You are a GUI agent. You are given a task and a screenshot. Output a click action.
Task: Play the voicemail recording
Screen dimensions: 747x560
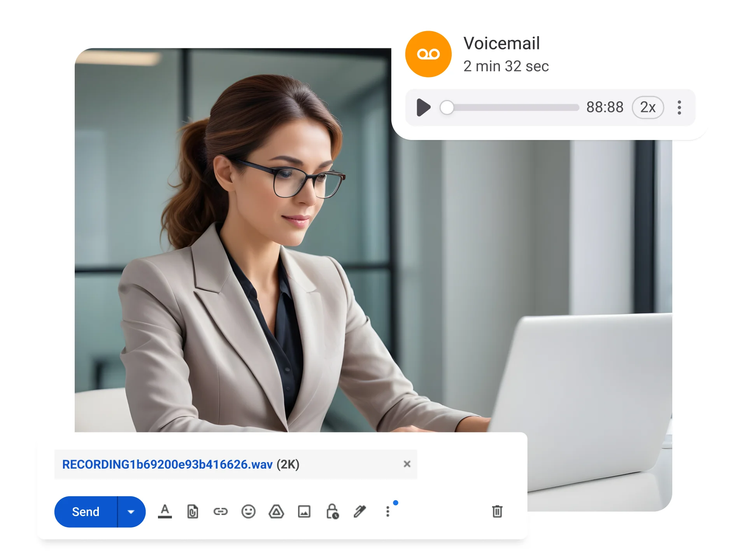423,107
